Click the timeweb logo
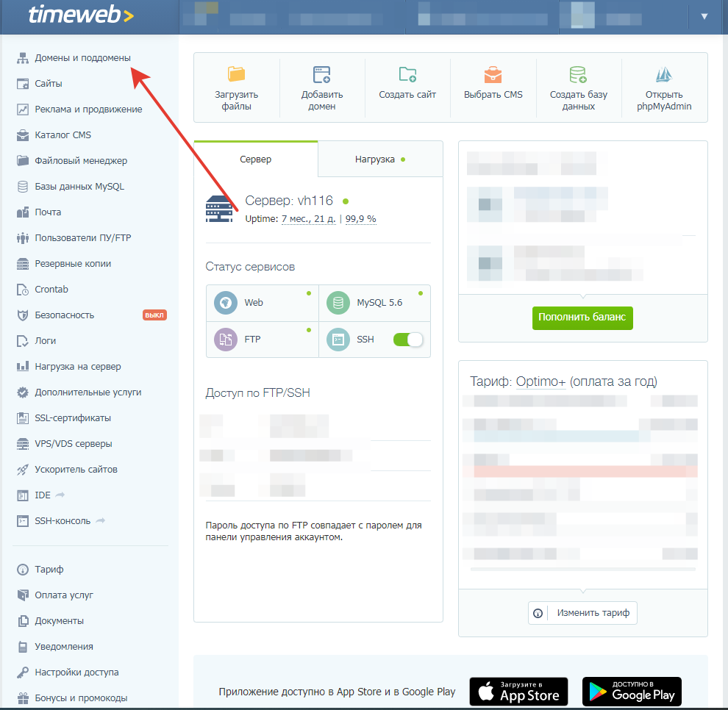 pyautogui.click(x=81, y=15)
